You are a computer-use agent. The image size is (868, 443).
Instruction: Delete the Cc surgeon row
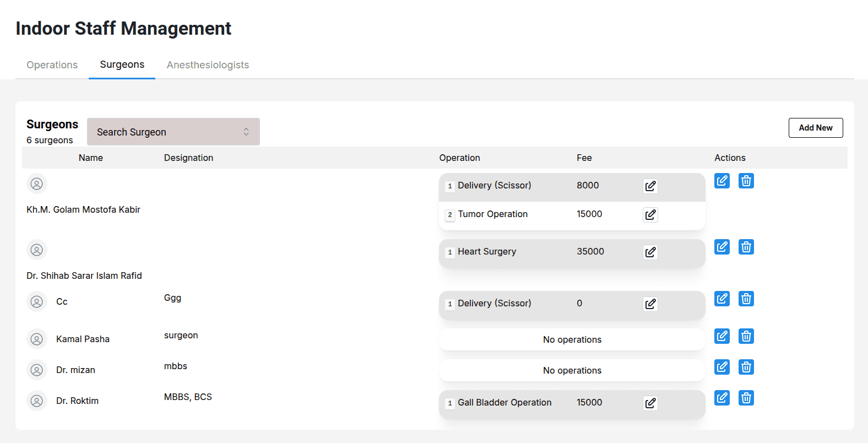pyautogui.click(x=746, y=299)
